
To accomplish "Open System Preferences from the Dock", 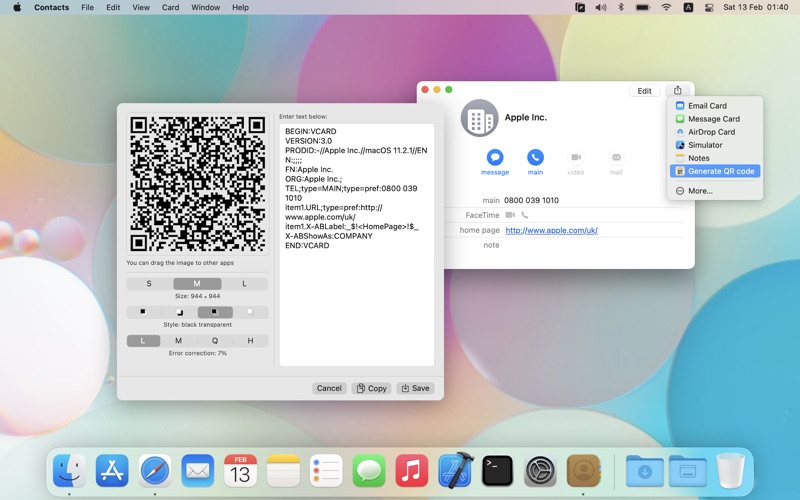I will [x=540, y=470].
